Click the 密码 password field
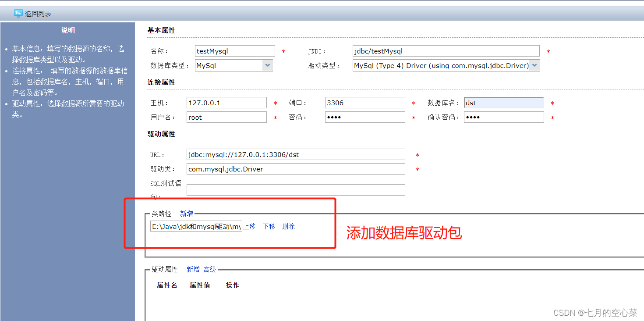Image resolution: width=644 pixels, height=321 pixels. click(365, 117)
